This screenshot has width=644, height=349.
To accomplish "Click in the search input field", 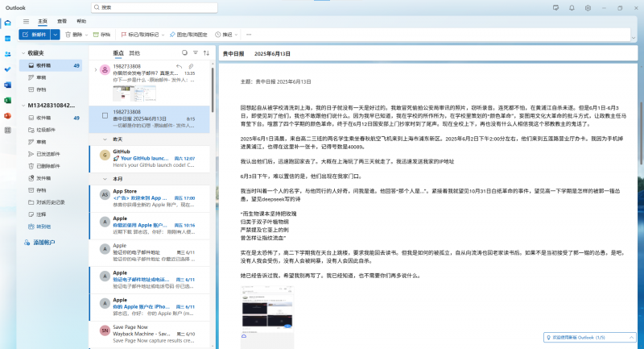I will (155, 7).
